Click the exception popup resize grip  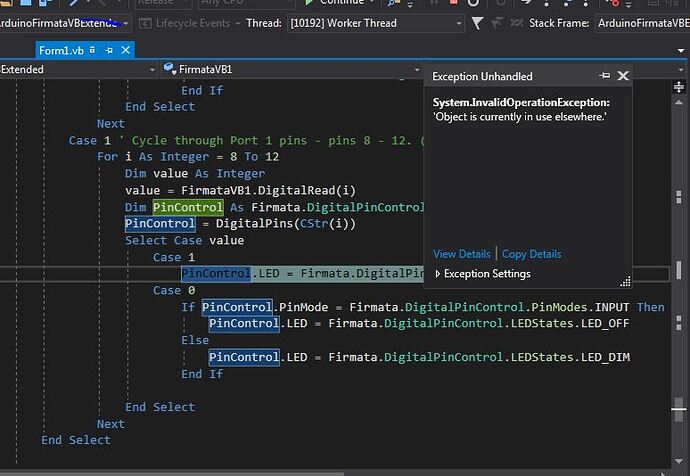(x=625, y=282)
